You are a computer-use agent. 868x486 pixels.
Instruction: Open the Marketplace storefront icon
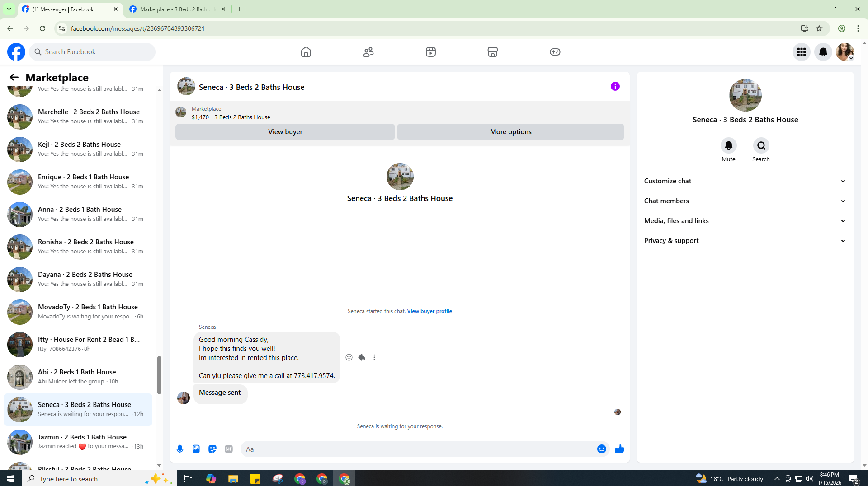[493, 52]
